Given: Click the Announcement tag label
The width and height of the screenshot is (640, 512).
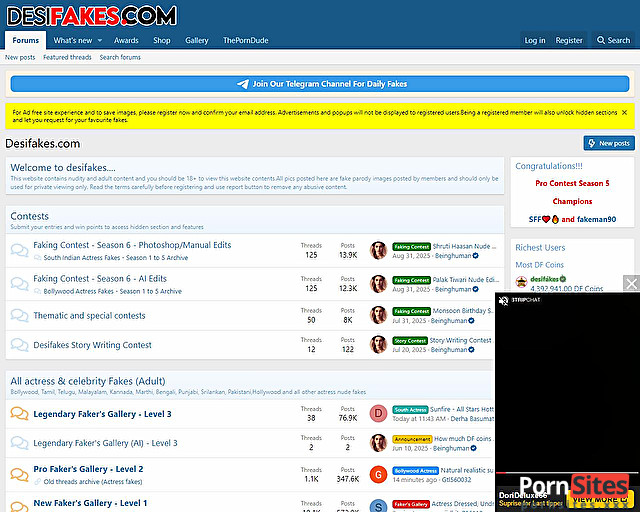Looking at the screenshot, I should (412, 439).
